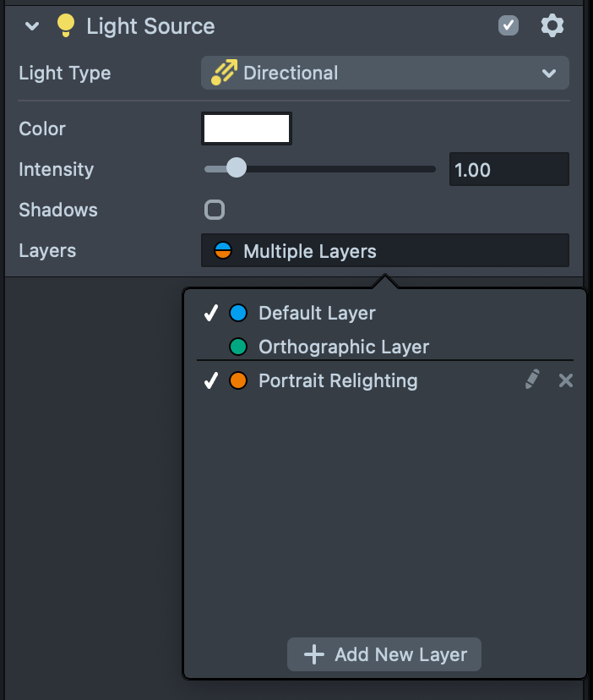Open the Light Type dropdown arrow
The image size is (593, 700).
tap(549, 74)
